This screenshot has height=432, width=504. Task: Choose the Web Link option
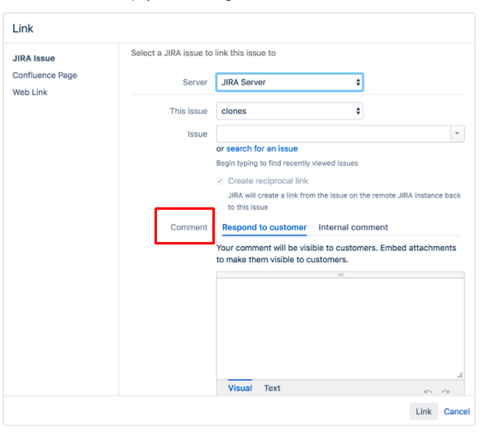[x=30, y=92]
